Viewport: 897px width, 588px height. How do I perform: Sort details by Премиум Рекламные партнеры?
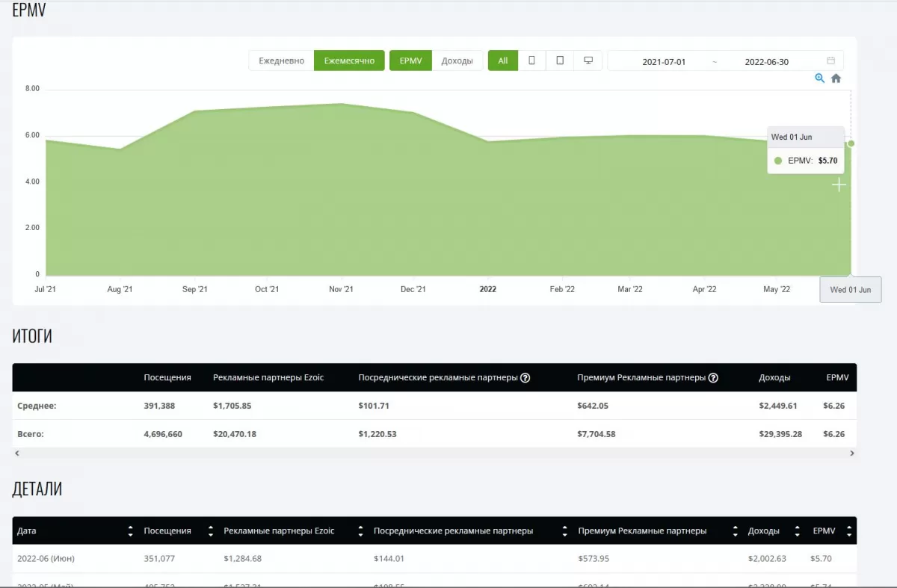[736, 531]
